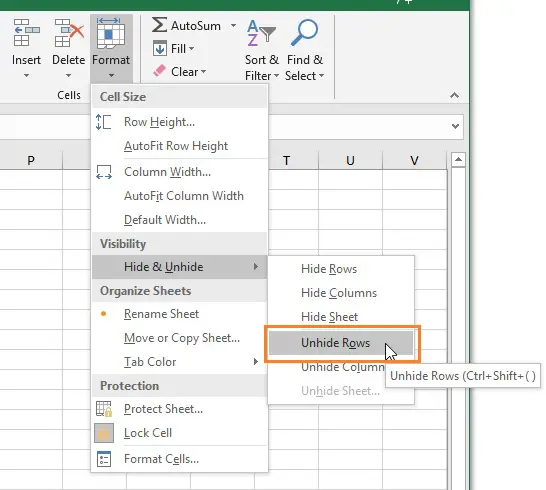Toggle Lock Cell
The width and height of the screenshot is (546, 490).
click(x=179, y=433)
